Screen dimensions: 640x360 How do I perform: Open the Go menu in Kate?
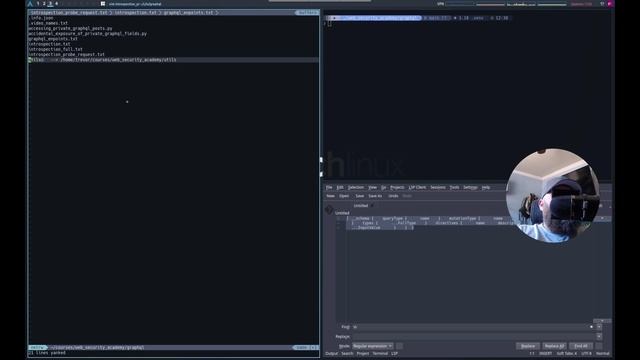pyautogui.click(x=383, y=187)
